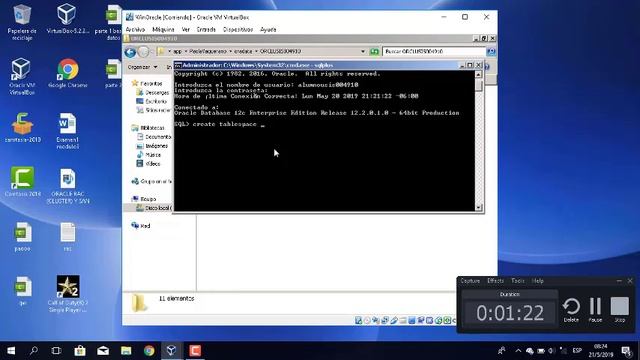Image resolution: width=640 pixels, height=360 pixels.
Task: Delete the current recording
Action: [571, 310]
